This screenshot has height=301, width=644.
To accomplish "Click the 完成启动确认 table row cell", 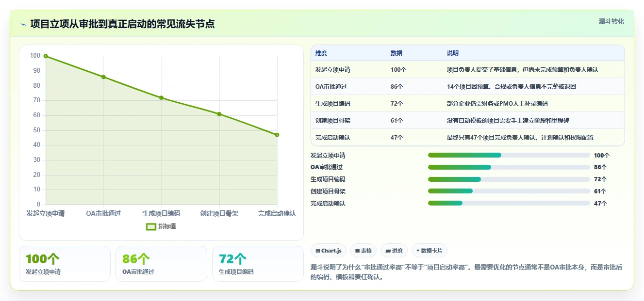I will click(333, 138).
